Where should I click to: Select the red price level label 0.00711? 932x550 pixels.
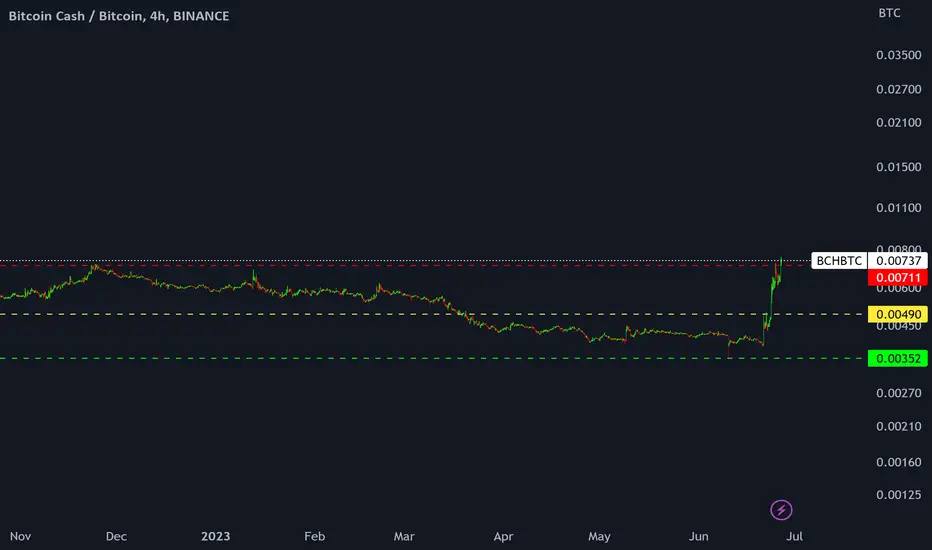click(x=898, y=278)
